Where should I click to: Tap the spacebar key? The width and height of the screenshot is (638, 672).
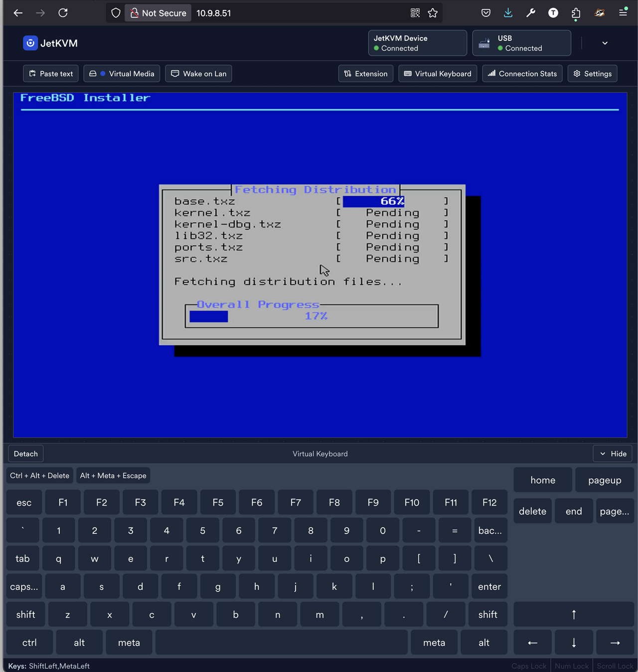click(282, 643)
